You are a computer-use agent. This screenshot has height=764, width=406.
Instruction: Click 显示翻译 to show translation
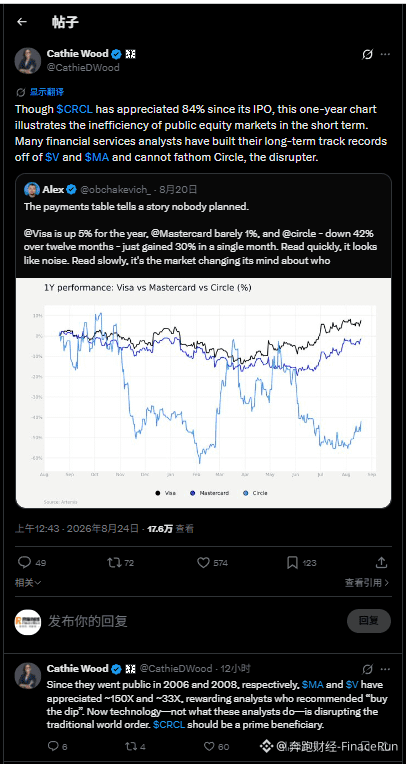coord(46,92)
